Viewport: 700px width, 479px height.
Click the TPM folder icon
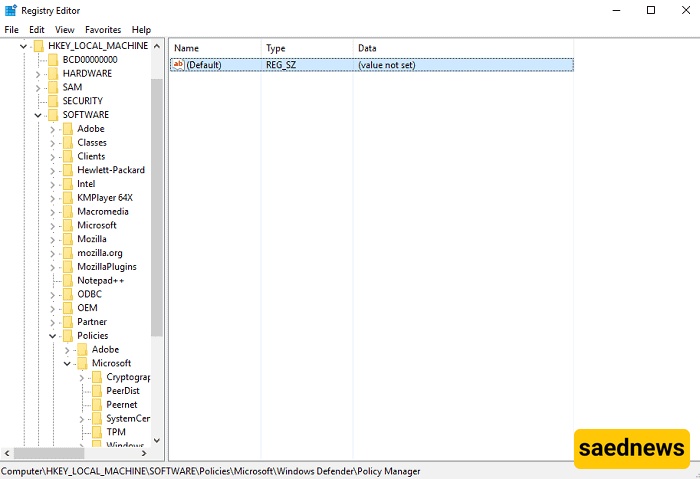(97, 432)
